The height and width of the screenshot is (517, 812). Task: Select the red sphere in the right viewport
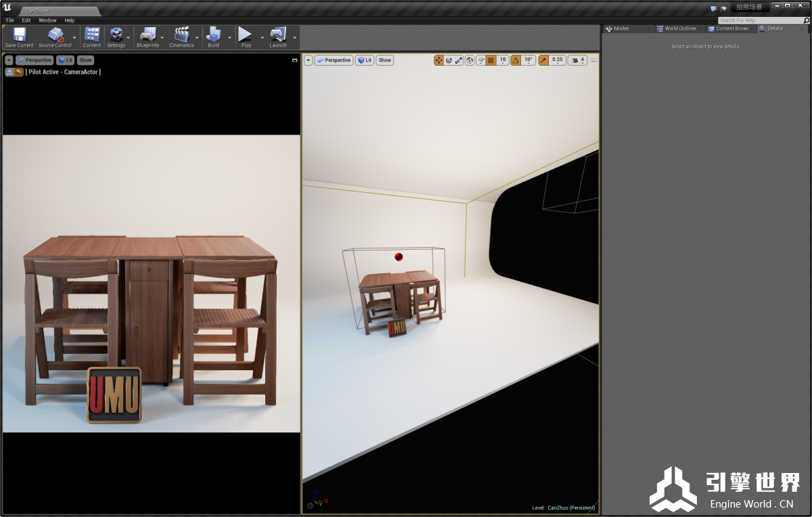point(399,256)
